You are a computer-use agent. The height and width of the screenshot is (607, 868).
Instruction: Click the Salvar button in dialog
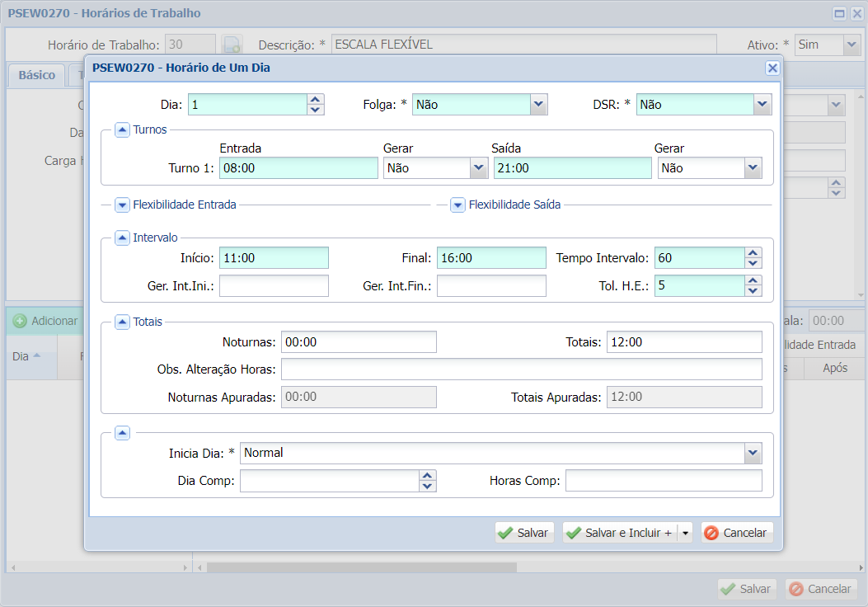524,533
